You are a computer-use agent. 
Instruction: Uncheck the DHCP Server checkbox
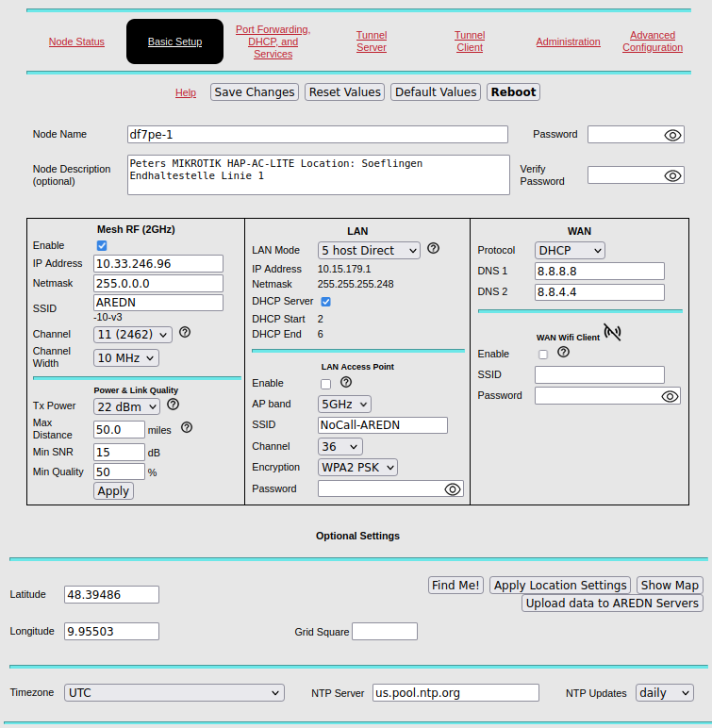click(x=326, y=302)
